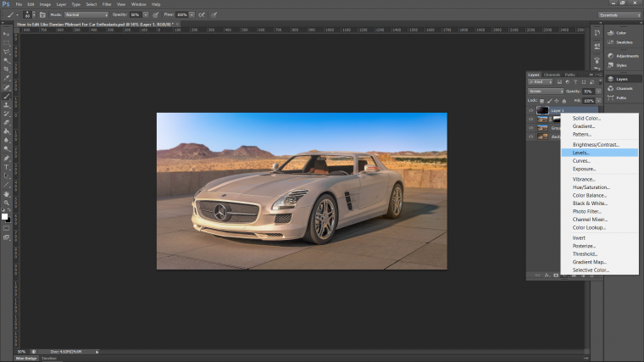Select the Blur tool
Viewport: 644px width, 362px height.
pos(6,140)
